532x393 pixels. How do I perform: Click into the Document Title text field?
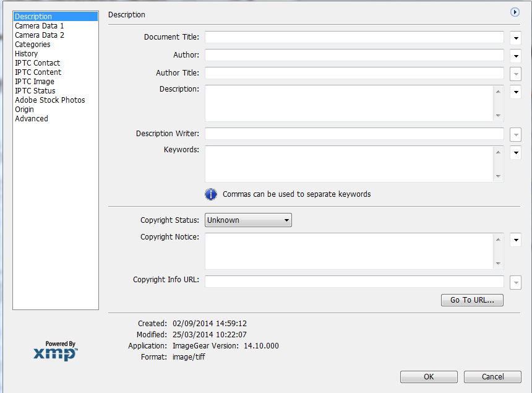coord(354,38)
